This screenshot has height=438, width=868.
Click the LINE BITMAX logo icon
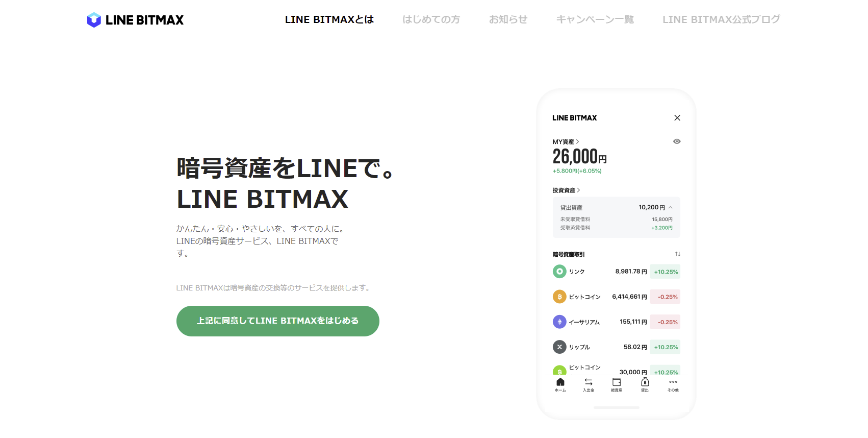click(x=94, y=20)
